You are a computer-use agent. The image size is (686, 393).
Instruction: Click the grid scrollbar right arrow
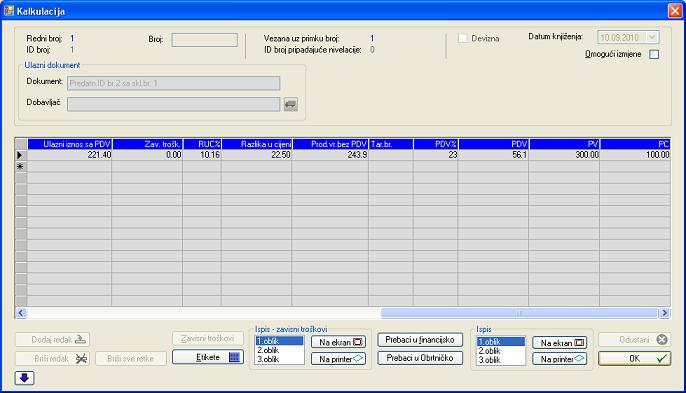click(665, 312)
